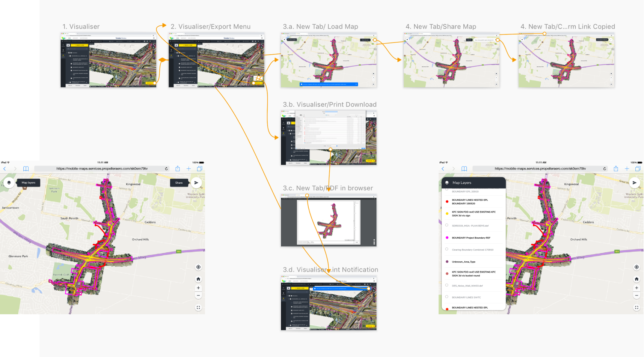644x357 pixels.
Task: Click magenta swatch for BOUNDARY Project Boundary REF
Action: (447, 237)
